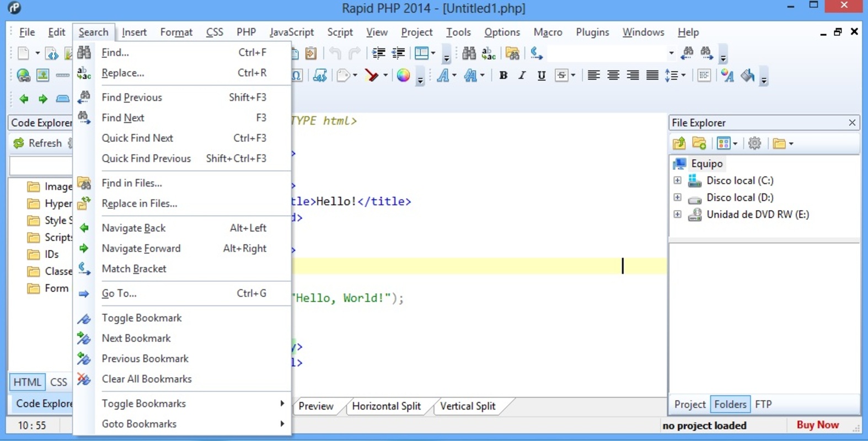868x441 pixels.
Task: Close the File Explorer panel
Action: tap(852, 122)
